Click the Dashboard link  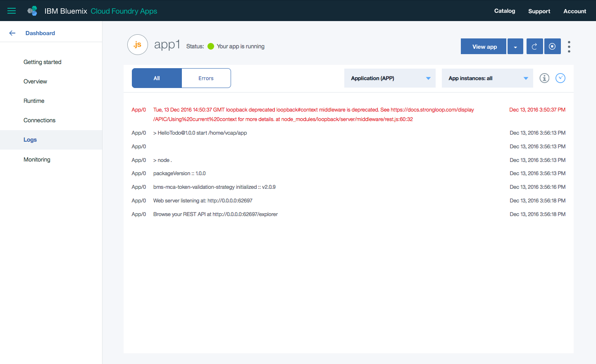click(40, 33)
